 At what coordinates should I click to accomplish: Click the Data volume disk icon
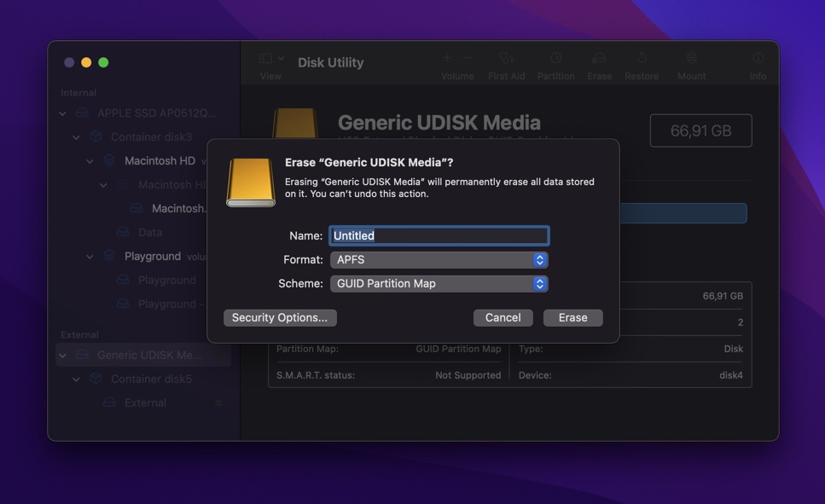[x=123, y=232]
